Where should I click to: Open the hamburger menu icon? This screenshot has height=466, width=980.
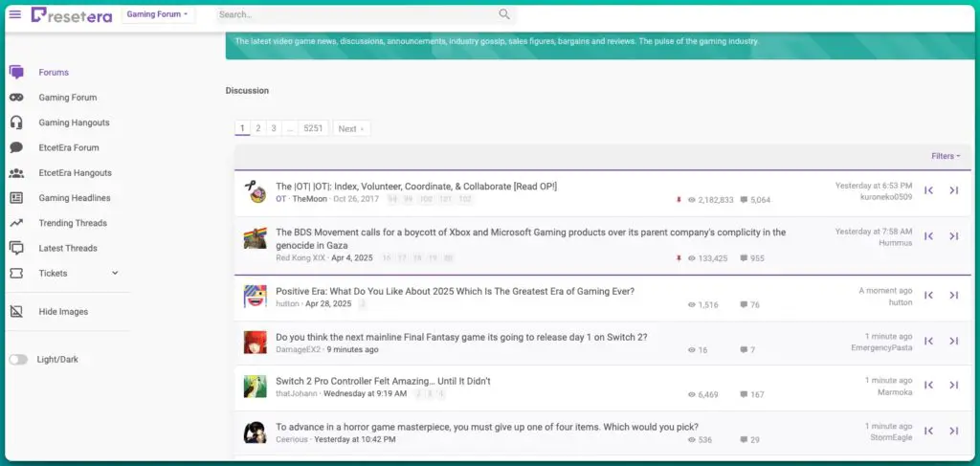[x=15, y=13]
